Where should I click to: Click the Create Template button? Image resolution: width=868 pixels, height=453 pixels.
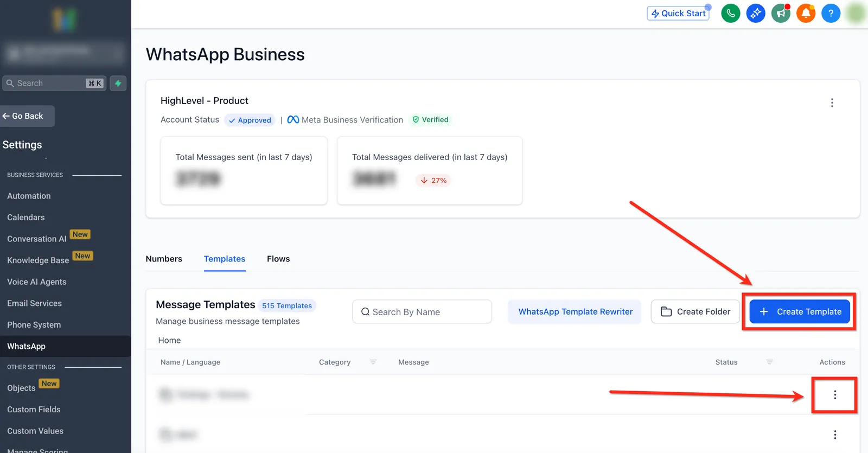pos(800,311)
